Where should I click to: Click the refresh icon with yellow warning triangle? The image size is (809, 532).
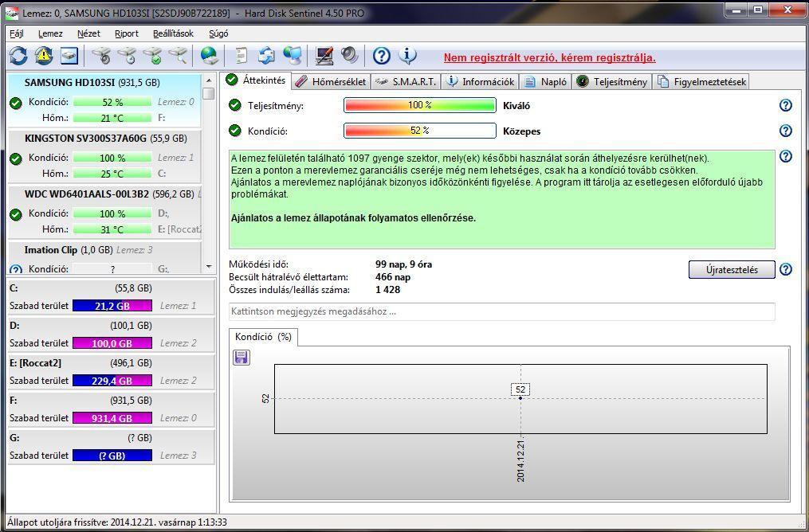click(44, 56)
